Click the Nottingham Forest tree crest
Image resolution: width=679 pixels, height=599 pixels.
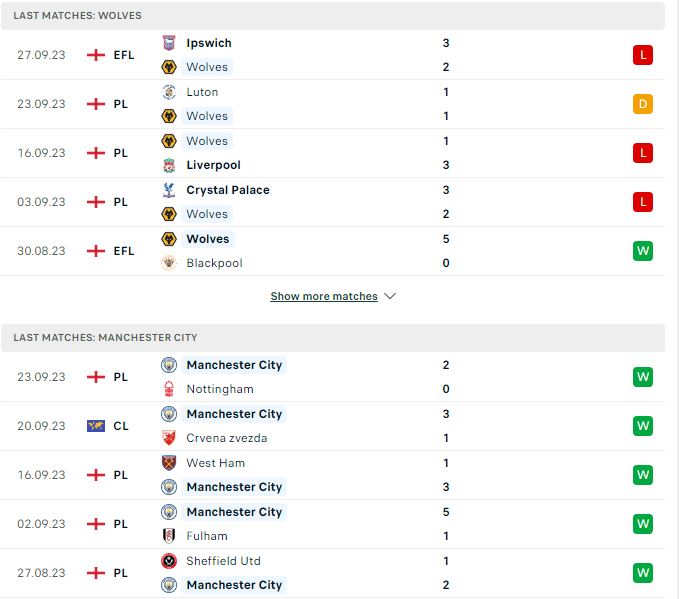click(169, 389)
